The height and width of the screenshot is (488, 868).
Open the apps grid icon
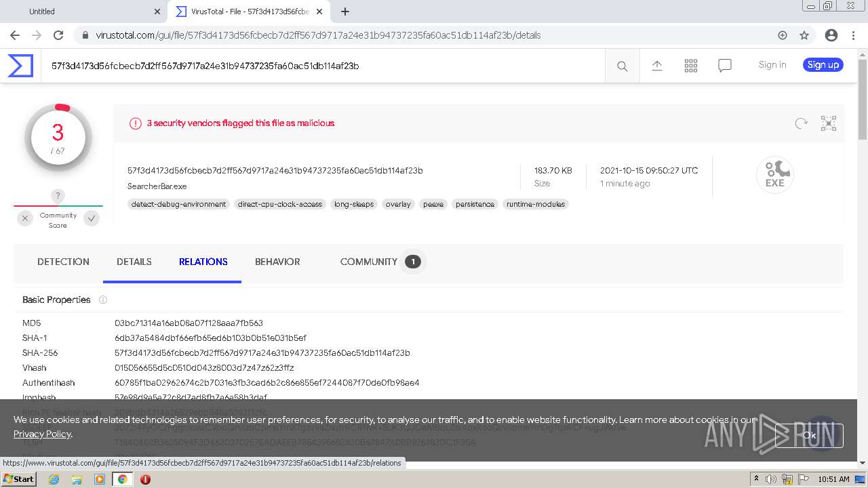691,65
